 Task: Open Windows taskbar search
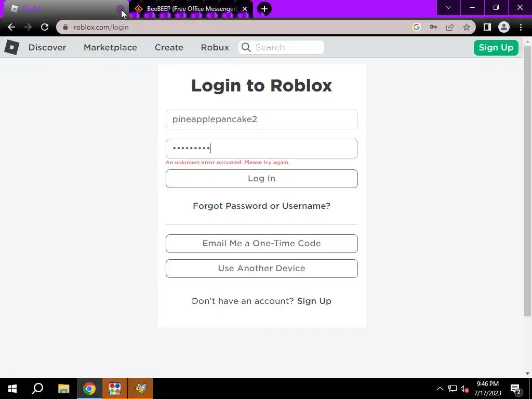tap(37, 389)
